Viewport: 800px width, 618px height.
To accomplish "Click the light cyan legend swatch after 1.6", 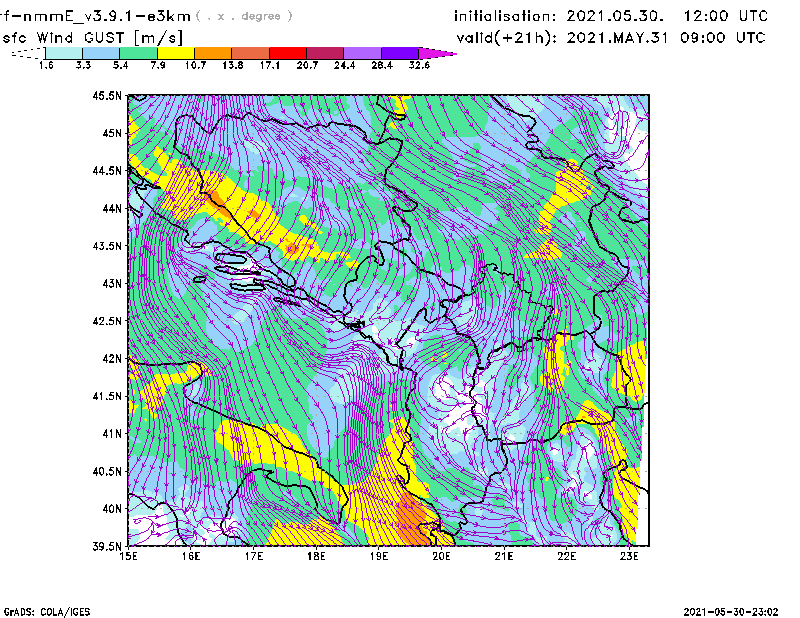I will 64,53.
